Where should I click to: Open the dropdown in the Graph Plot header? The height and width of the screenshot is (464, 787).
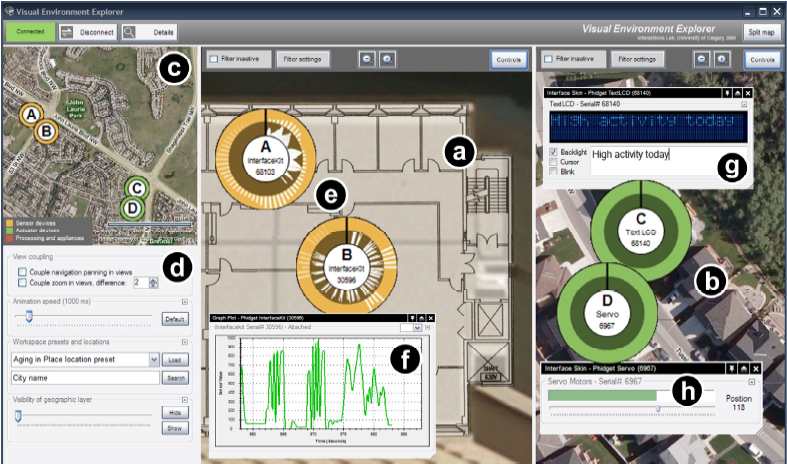click(417, 327)
